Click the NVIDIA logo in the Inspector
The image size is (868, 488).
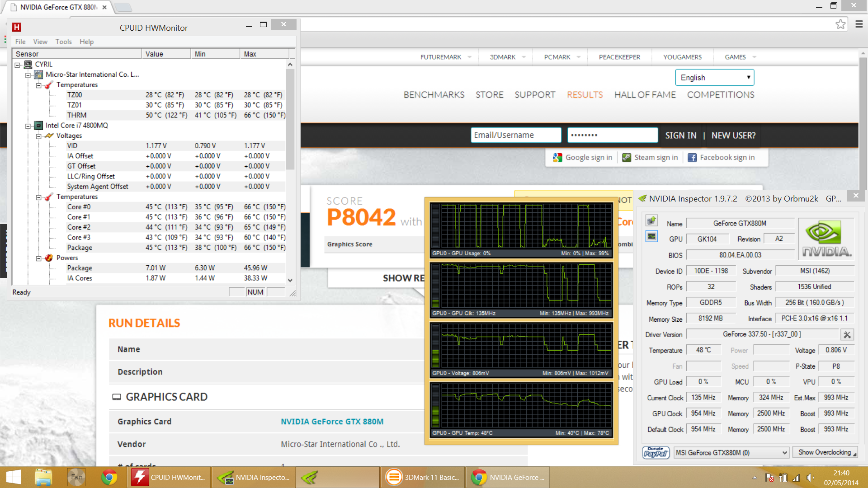click(826, 239)
